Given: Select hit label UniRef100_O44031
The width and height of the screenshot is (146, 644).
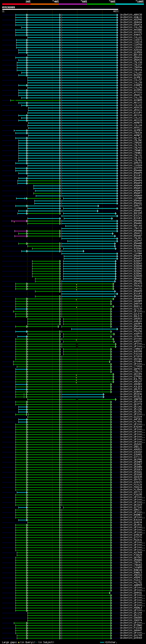Looking at the screenshot, I should 131,289.
